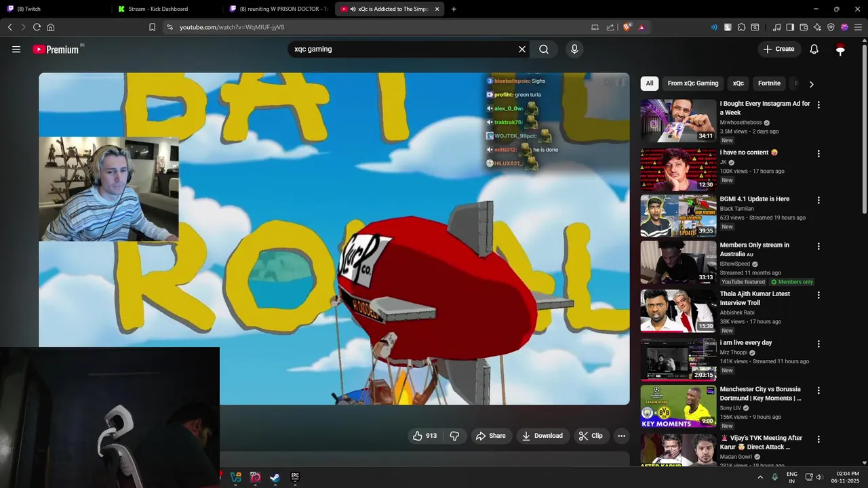This screenshot has height=488, width=868.
Task: Switch to the Kick Dashboard tab
Action: point(166,9)
